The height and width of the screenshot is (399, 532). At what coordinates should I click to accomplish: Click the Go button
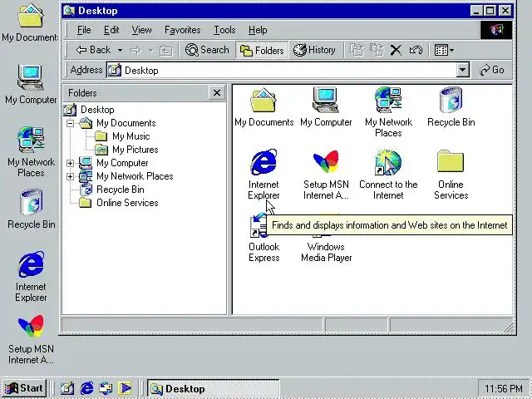(491, 70)
